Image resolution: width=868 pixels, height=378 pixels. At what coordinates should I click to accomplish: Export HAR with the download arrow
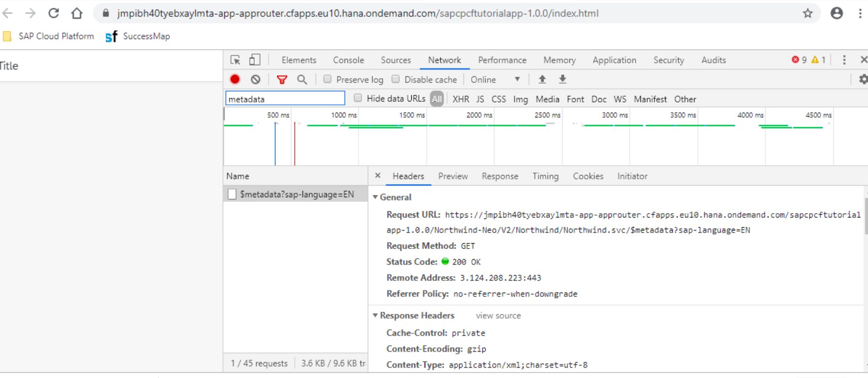click(x=563, y=79)
